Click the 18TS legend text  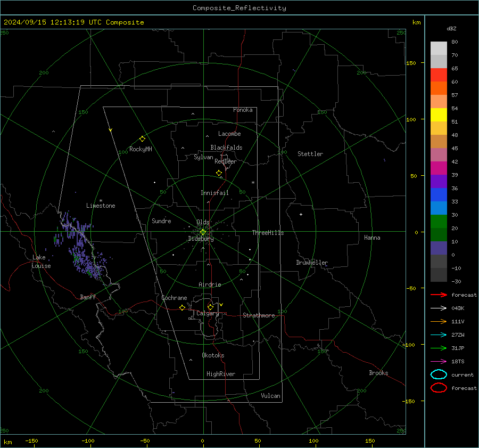click(458, 362)
